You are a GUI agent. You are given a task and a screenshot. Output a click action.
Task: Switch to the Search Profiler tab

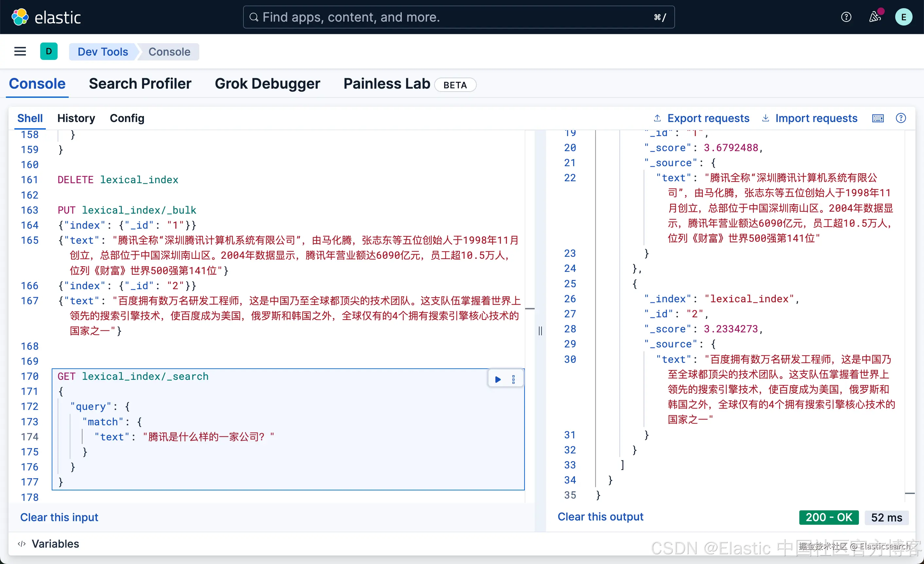coord(140,84)
